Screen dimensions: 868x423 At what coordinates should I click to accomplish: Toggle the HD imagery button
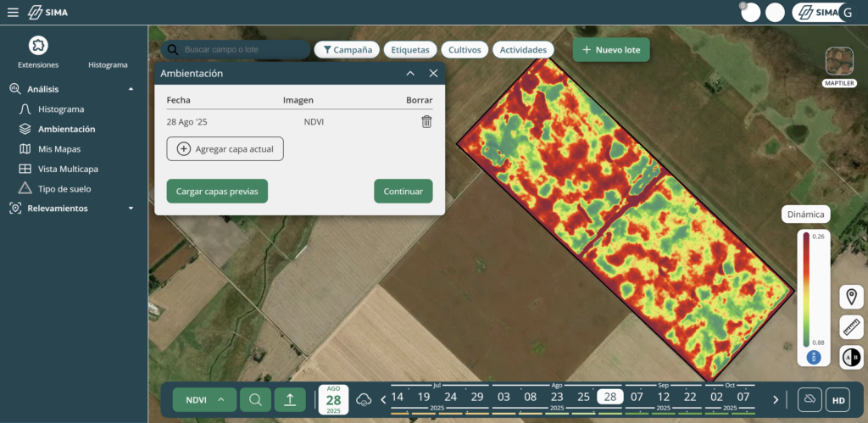click(x=838, y=399)
